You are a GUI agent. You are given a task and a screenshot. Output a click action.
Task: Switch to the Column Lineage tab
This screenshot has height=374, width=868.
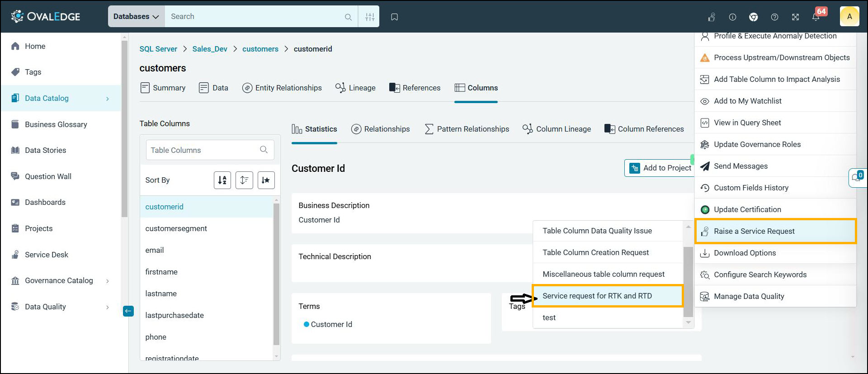(557, 129)
